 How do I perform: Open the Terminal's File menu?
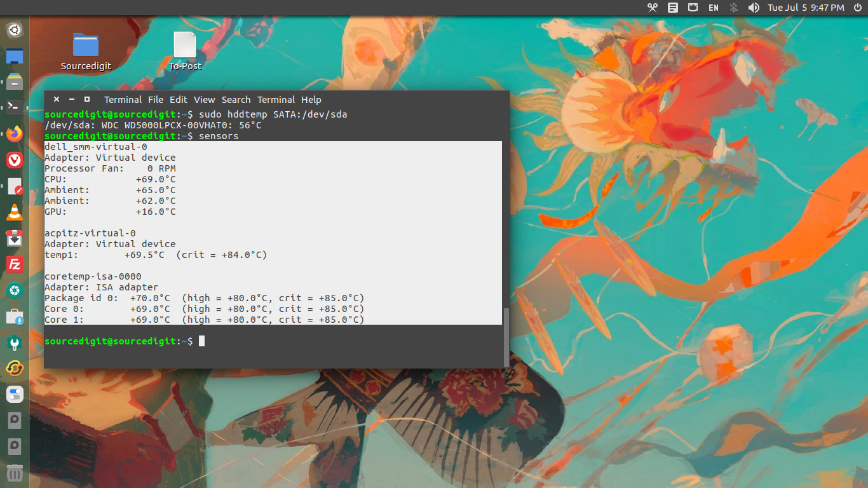156,99
